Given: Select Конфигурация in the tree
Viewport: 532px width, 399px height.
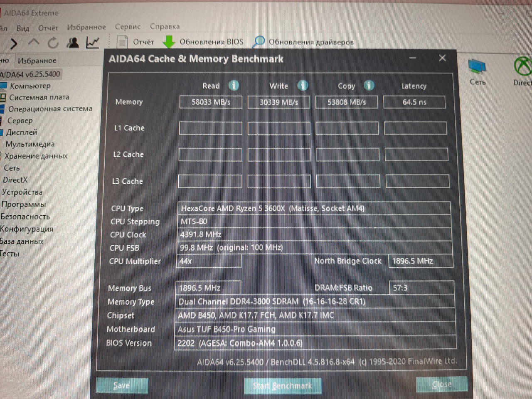Looking at the screenshot, I should click(27, 229).
